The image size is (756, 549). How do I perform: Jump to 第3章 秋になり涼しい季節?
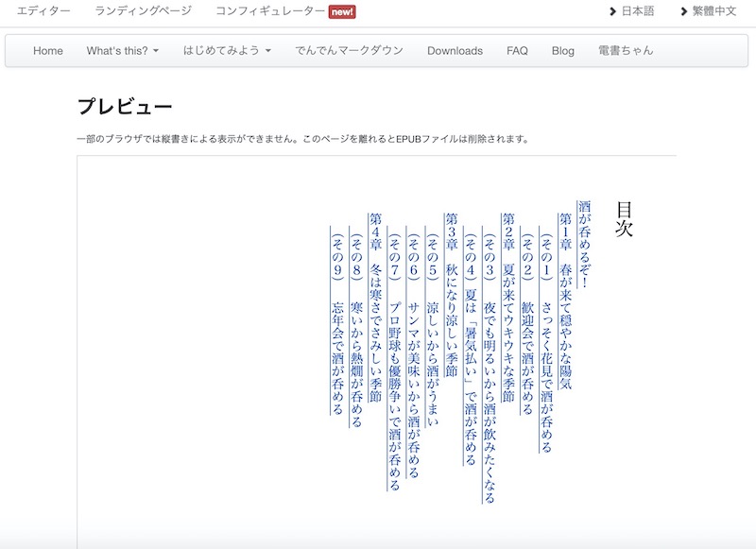pyautogui.click(x=452, y=294)
